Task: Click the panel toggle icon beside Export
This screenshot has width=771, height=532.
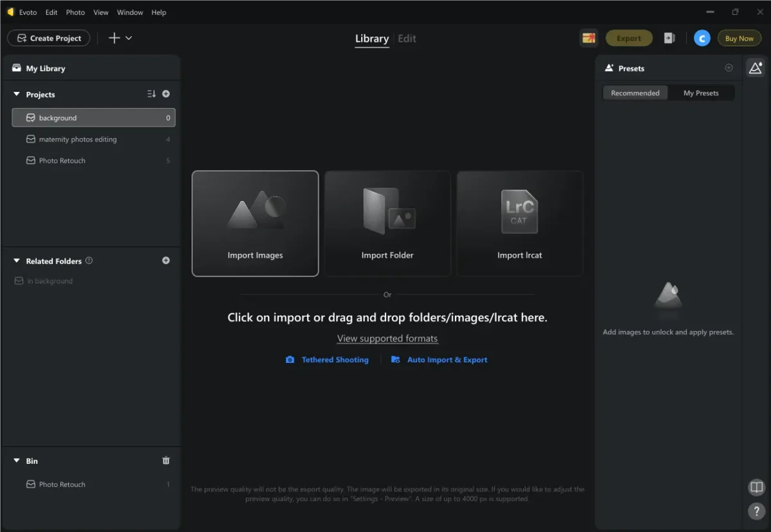Action: [669, 38]
